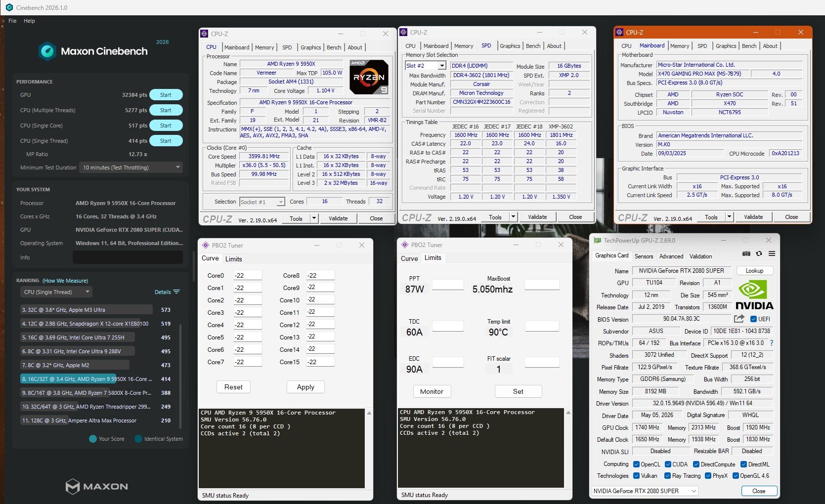The height and width of the screenshot is (504, 825).
Task: Click the Info text field in Cinebench
Action: [x=128, y=257]
